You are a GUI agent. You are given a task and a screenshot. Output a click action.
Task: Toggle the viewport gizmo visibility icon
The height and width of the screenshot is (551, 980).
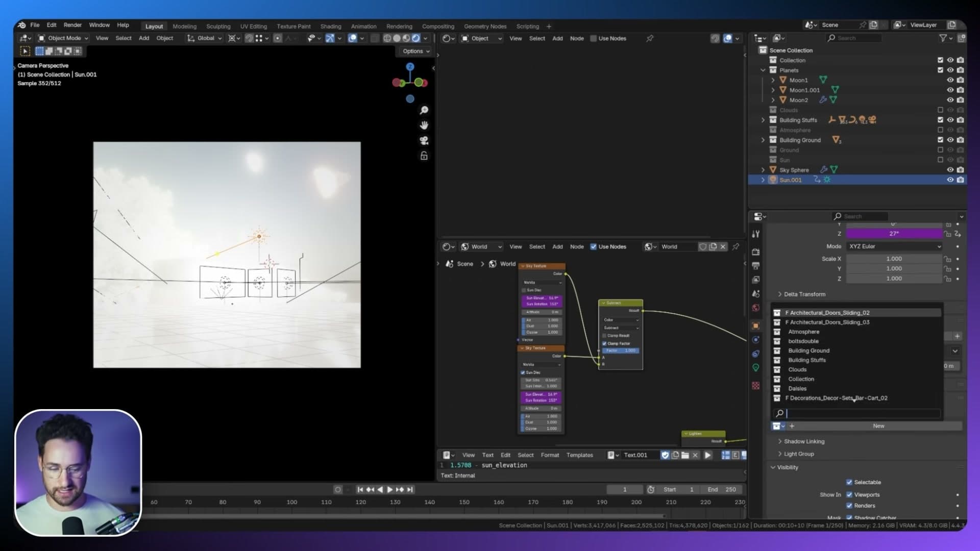[x=330, y=38]
